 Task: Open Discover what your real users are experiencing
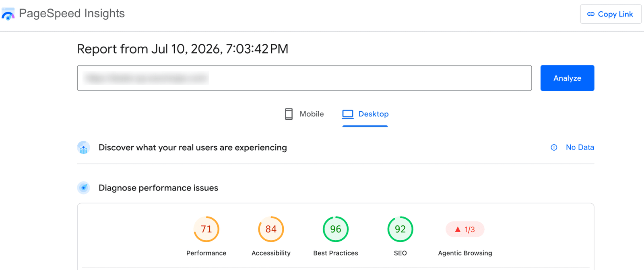coord(193,147)
